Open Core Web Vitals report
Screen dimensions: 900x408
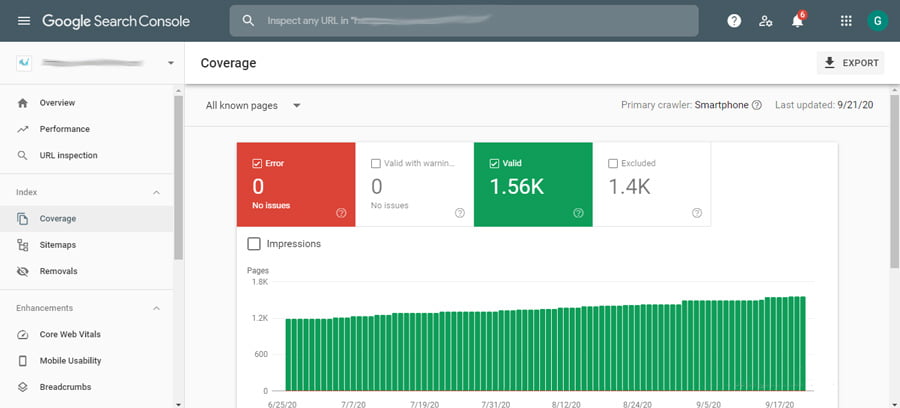point(87,335)
